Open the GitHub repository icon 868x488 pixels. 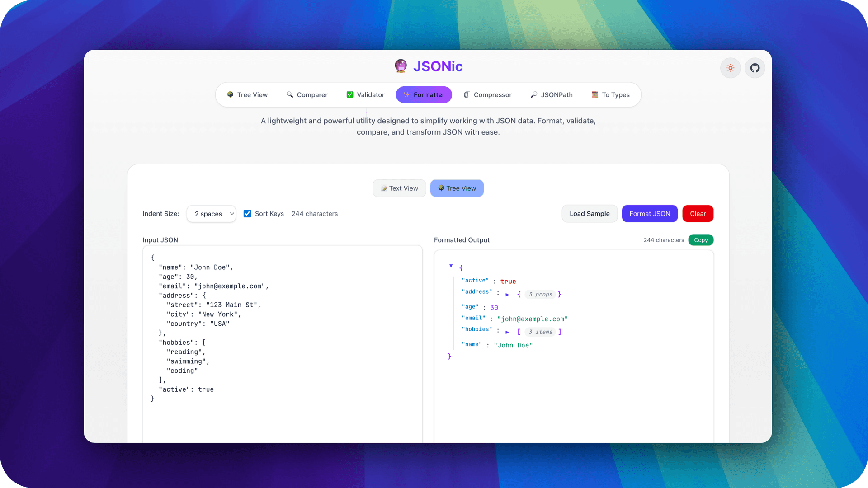(x=755, y=68)
